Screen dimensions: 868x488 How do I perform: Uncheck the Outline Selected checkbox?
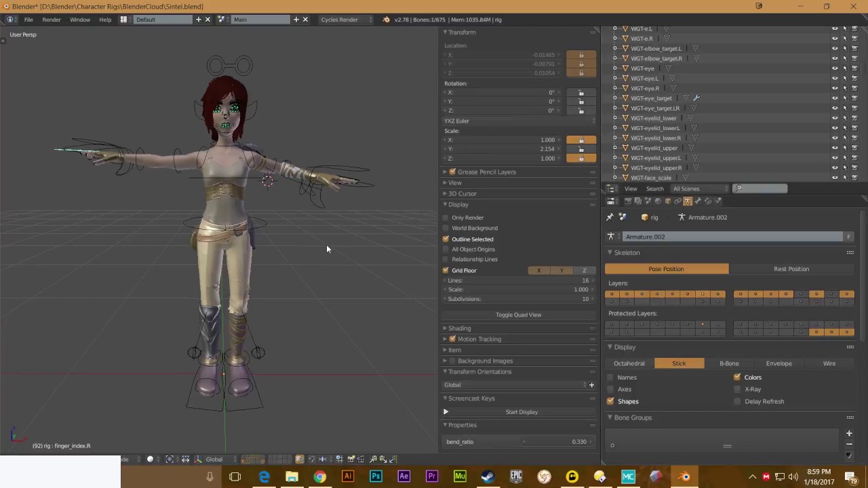(x=446, y=239)
